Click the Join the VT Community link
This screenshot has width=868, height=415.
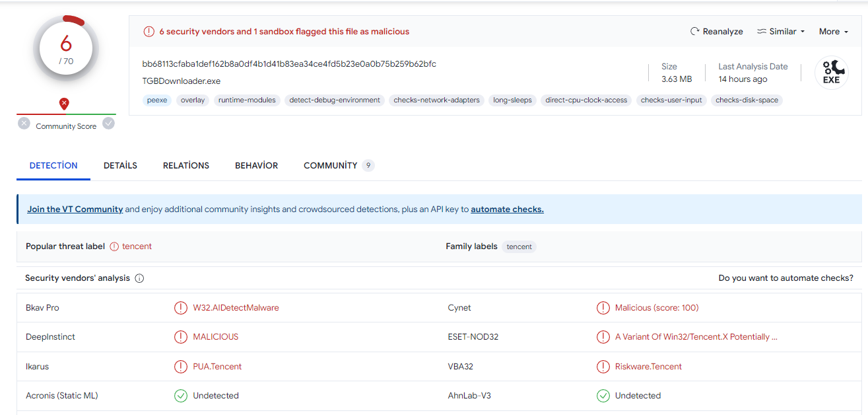(75, 209)
